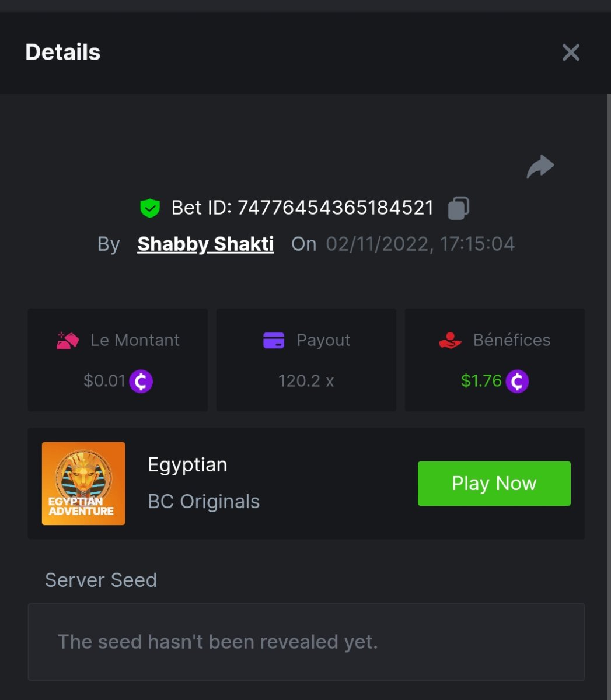Click the BC Originals provider label
Screen dimensions: 611x700
tap(204, 502)
